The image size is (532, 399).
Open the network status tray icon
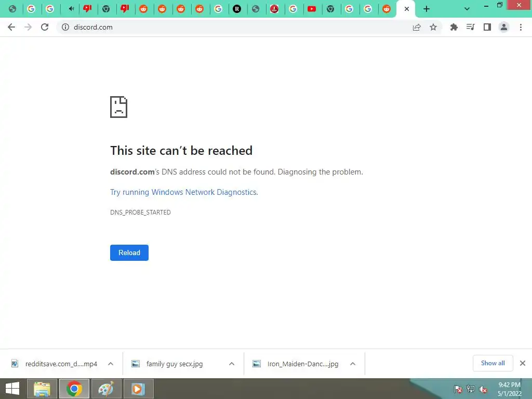pos(471,389)
